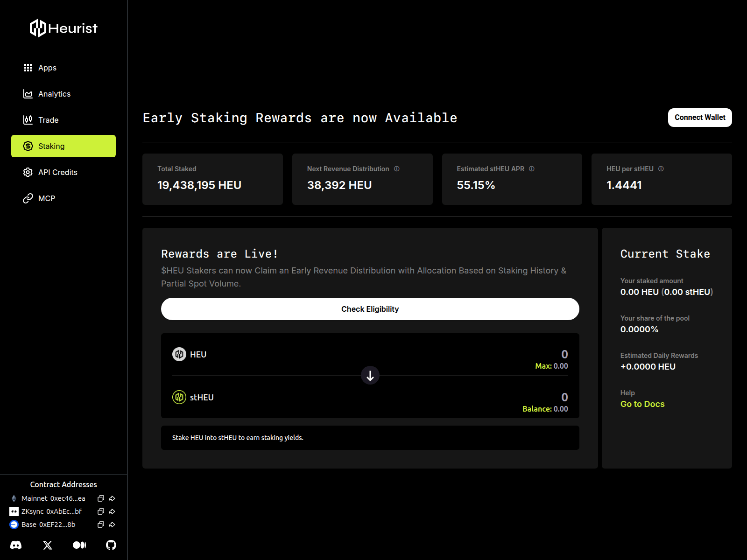Click the Trade candlestick icon
The height and width of the screenshot is (560, 747).
(28, 120)
